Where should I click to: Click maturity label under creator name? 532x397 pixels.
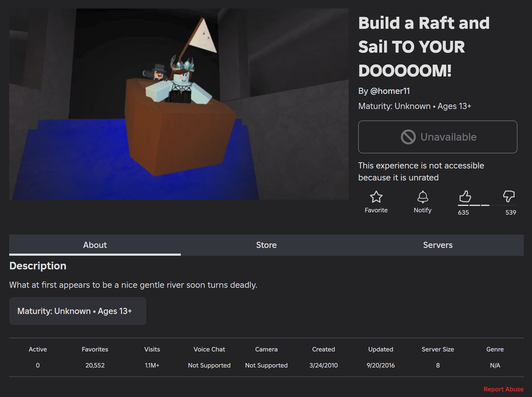pyautogui.click(x=415, y=106)
